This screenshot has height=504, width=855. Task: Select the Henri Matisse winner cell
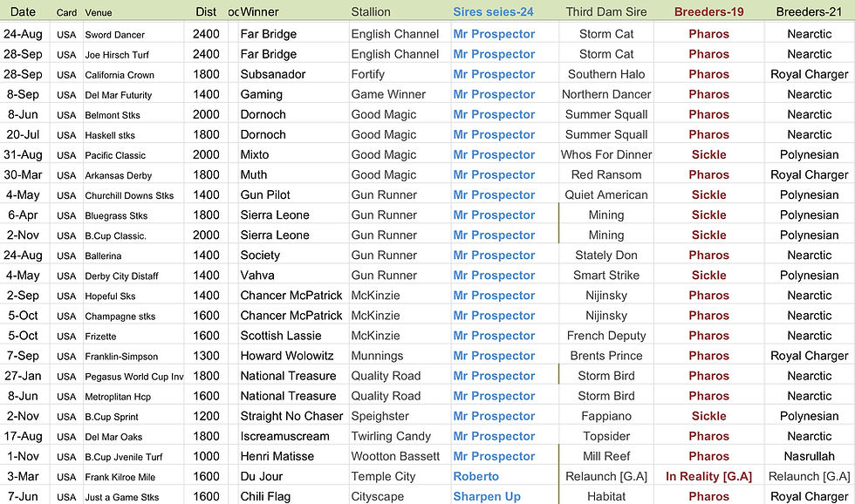click(277, 456)
